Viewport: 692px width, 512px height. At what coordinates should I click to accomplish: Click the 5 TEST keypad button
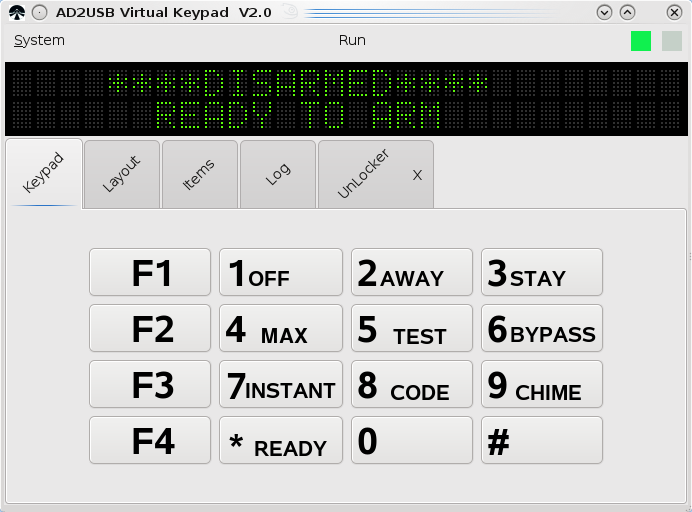[412, 328]
